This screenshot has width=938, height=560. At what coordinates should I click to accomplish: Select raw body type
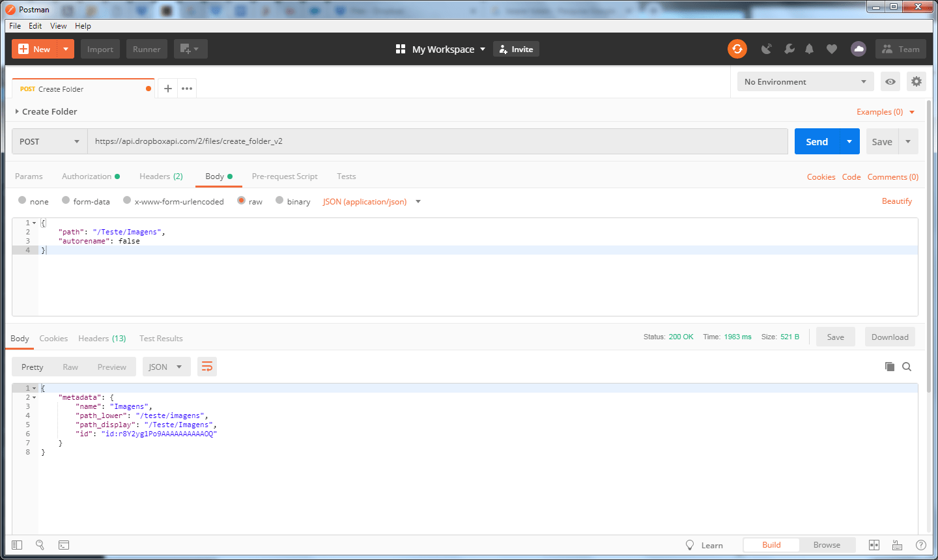coord(241,201)
